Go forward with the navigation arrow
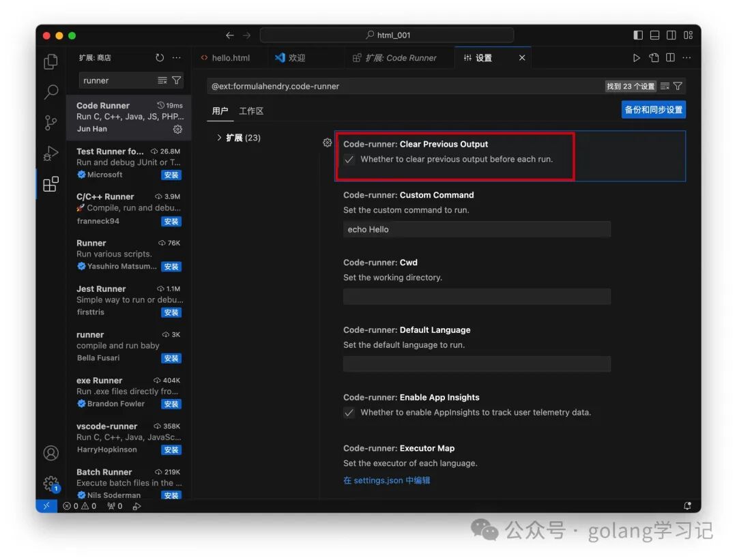Screen dimensions: 737x560 [x=247, y=35]
